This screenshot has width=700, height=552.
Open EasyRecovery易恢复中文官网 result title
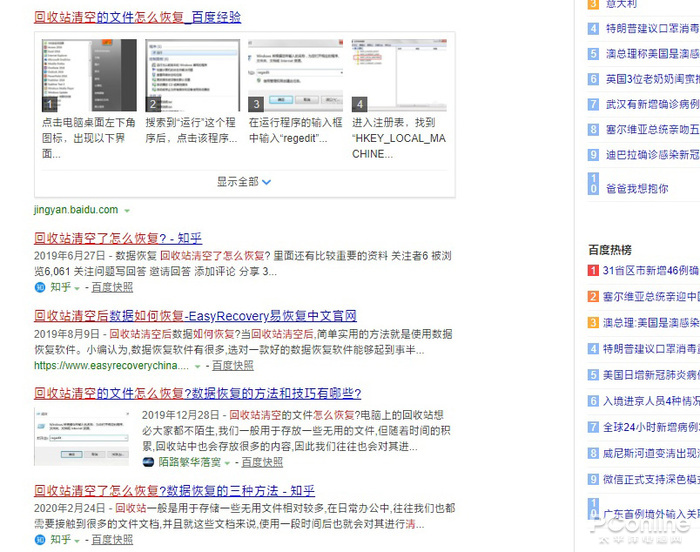[x=195, y=316]
